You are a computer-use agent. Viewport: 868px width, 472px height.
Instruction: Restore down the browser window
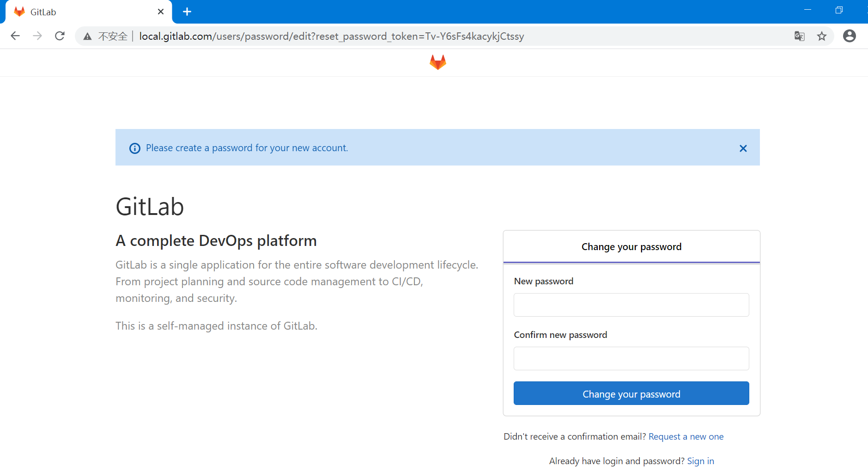coord(839,10)
